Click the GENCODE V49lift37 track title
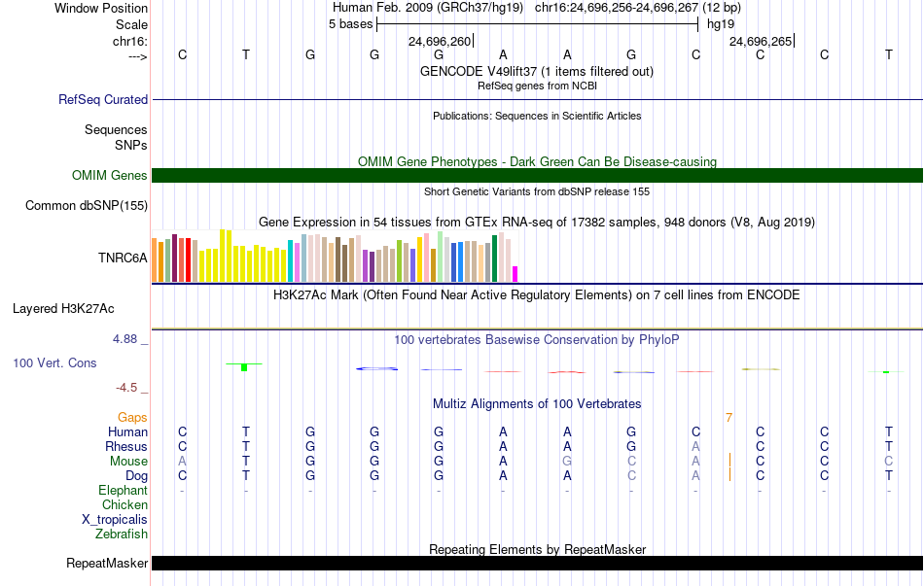This screenshot has height=586, width=924. (537, 72)
